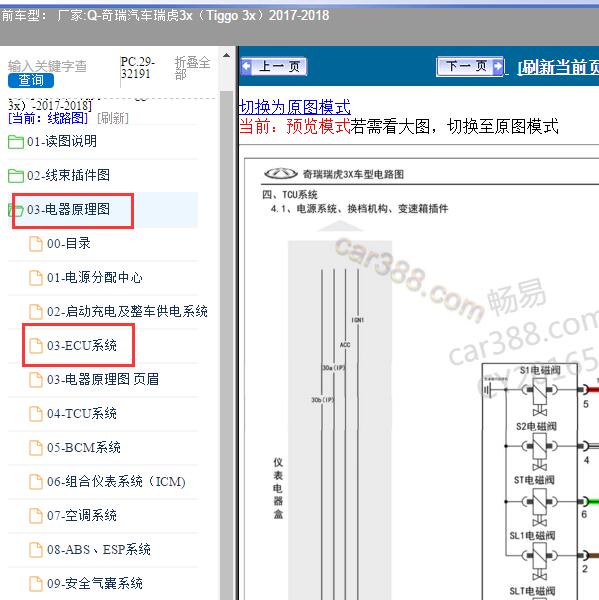Click document icon of 00-目录
The width and height of the screenshot is (599, 600).
click(36, 244)
